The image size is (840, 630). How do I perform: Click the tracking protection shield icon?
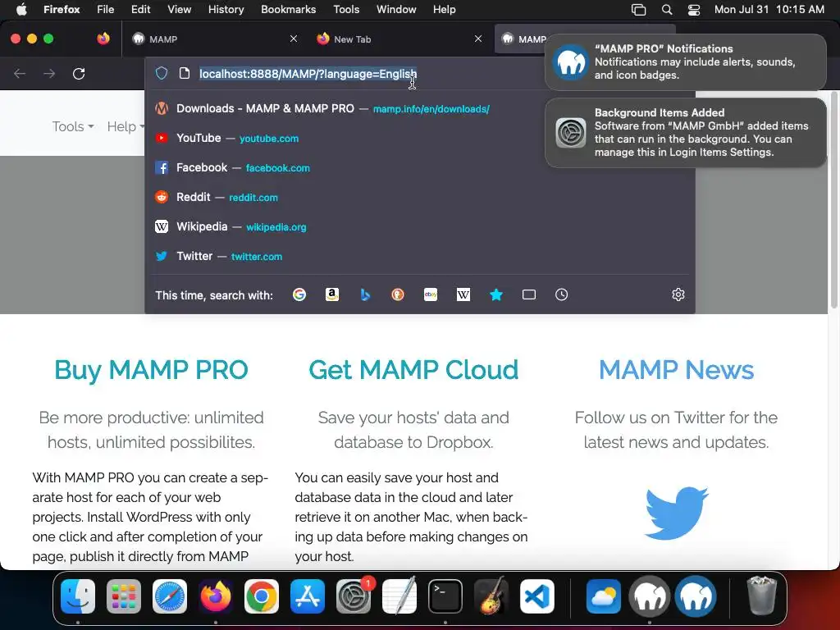(162, 73)
